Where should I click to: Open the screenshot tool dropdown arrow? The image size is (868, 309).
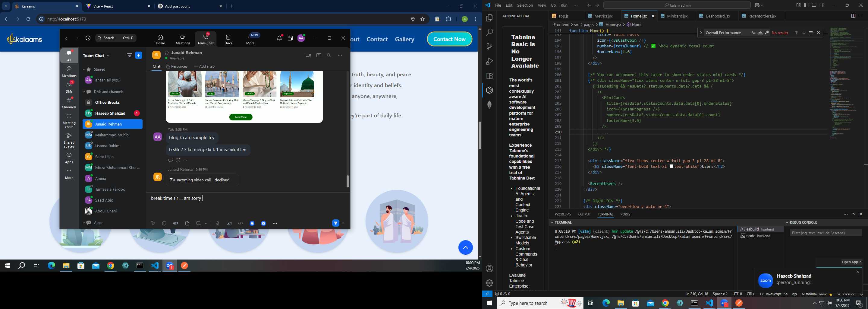tap(206, 223)
